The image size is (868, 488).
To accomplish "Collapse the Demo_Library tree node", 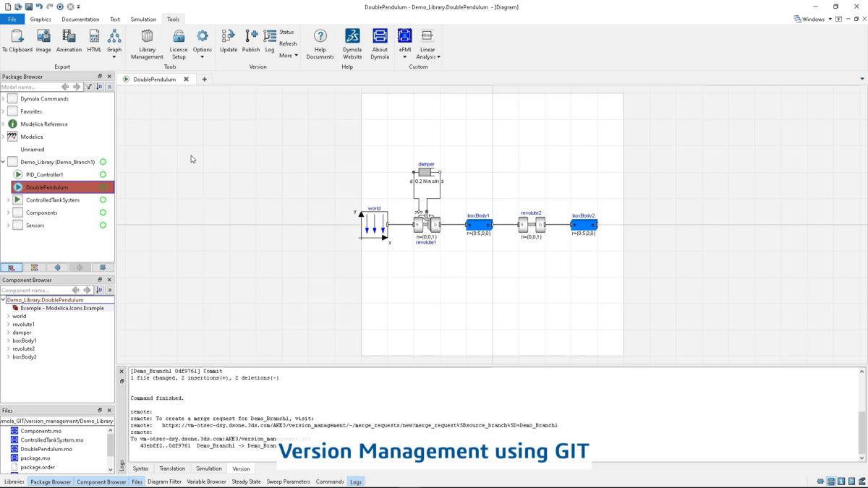I will [x=4, y=162].
